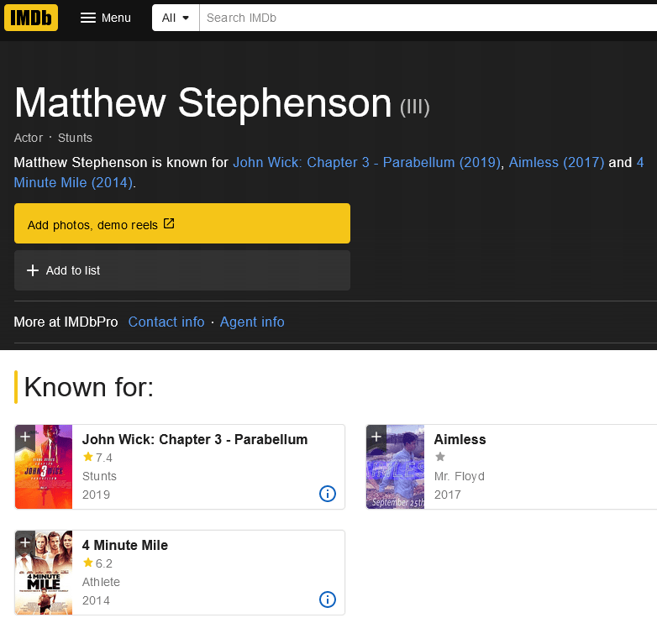Show info icon for 4 Minute Mile card
This screenshot has height=644, width=657.
click(x=328, y=599)
